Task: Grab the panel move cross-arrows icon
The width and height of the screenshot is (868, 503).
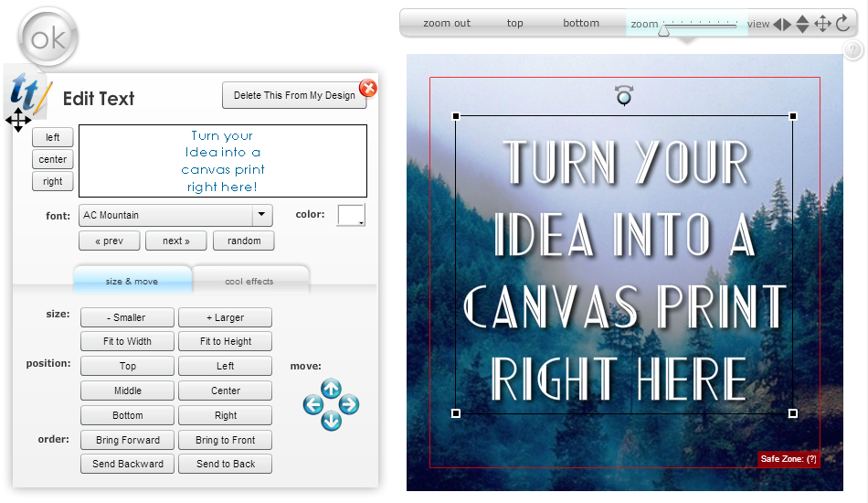Action: coord(18,120)
